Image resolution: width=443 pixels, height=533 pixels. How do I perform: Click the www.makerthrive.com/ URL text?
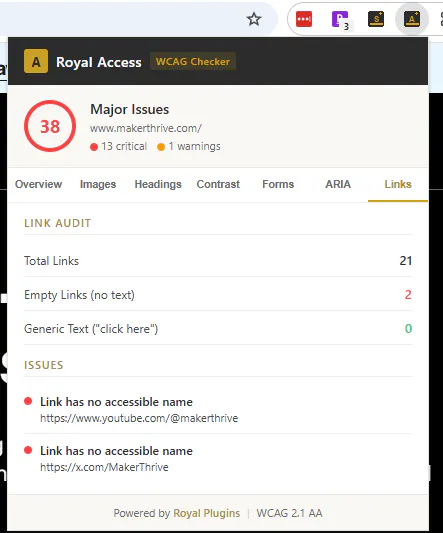tap(146, 128)
